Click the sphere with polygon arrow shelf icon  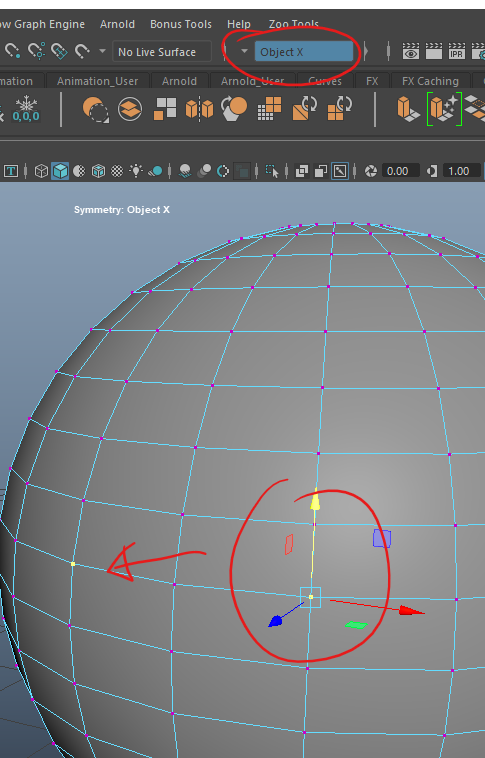tap(234, 109)
